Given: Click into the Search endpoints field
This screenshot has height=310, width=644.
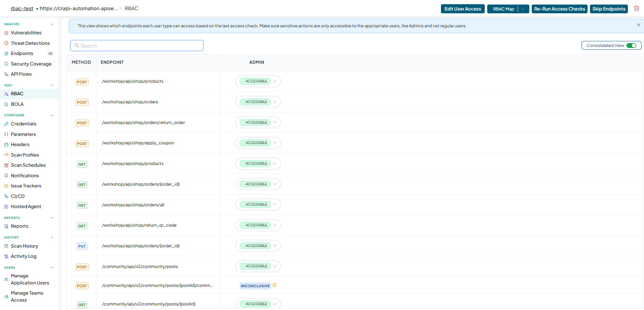Looking at the screenshot, I should click(137, 46).
